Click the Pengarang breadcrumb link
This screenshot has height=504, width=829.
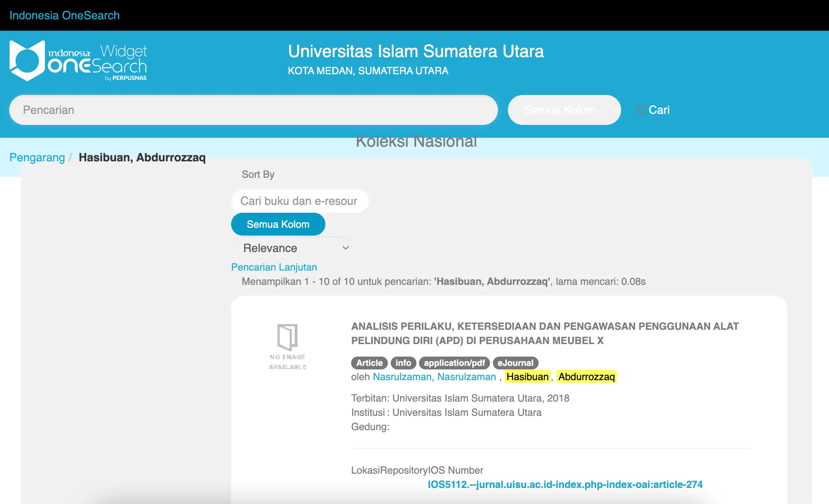tap(37, 157)
